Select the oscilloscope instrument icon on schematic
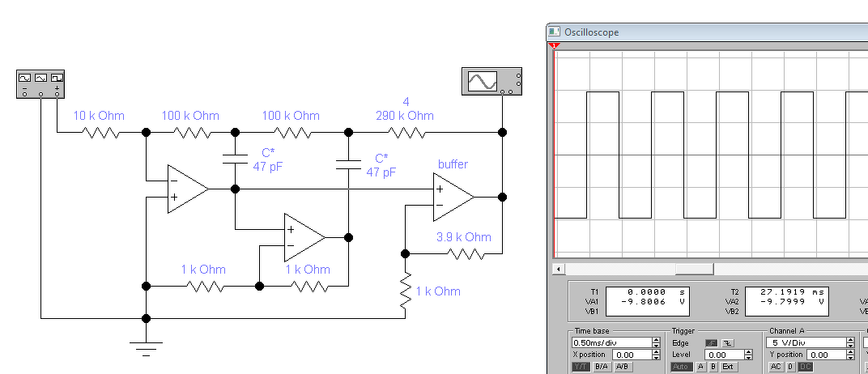Image resolution: width=868 pixels, height=374 pixels. point(491,81)
